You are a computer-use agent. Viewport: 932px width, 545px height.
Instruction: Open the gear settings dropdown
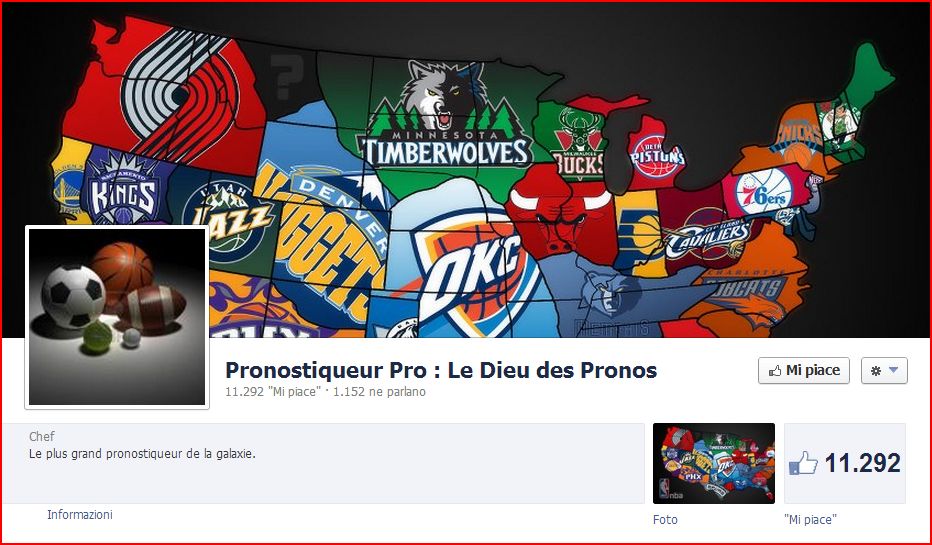884,370
